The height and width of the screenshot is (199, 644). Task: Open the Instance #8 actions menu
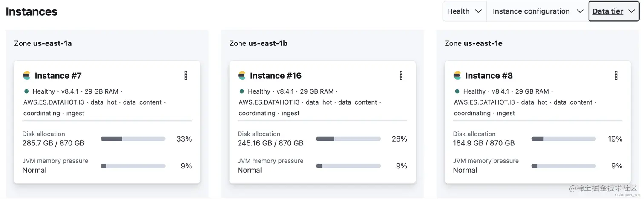pyautogui.click(x=616, y=75)
